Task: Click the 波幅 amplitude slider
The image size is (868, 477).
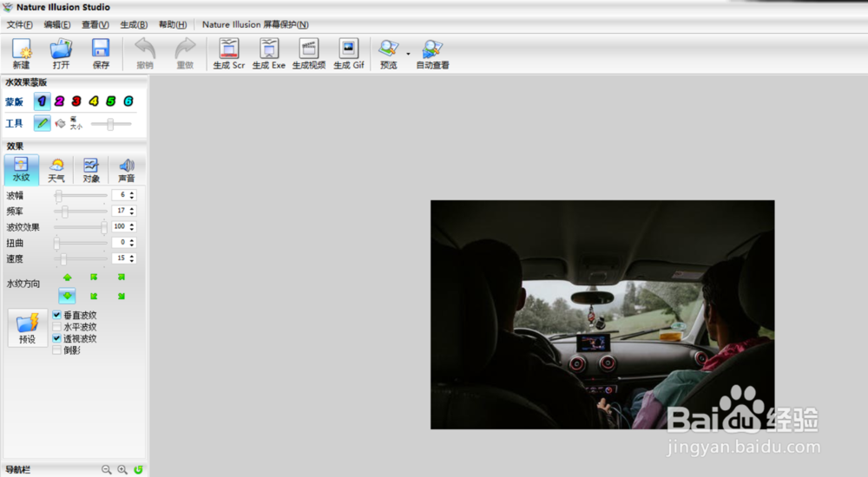Action: pyautogui.click(x=80, y=195)
